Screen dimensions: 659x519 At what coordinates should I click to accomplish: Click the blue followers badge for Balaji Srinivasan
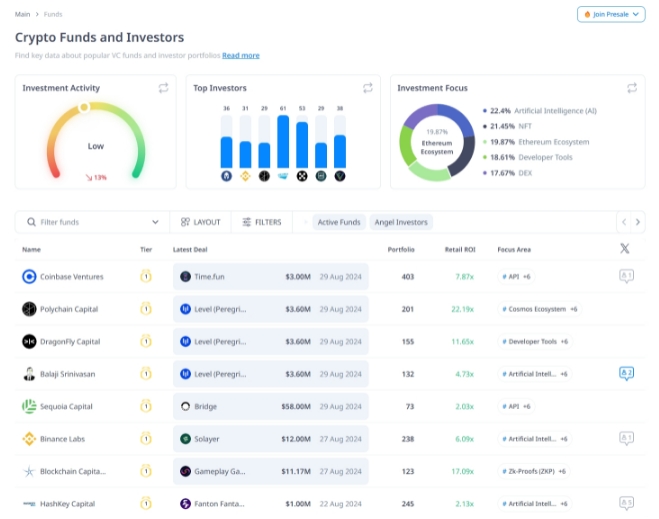[x=626, y=373]
